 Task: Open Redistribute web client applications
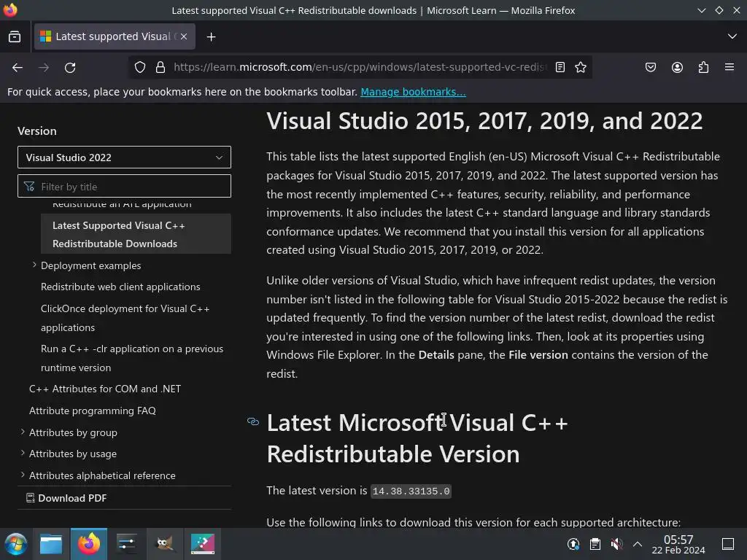[120, 287]
